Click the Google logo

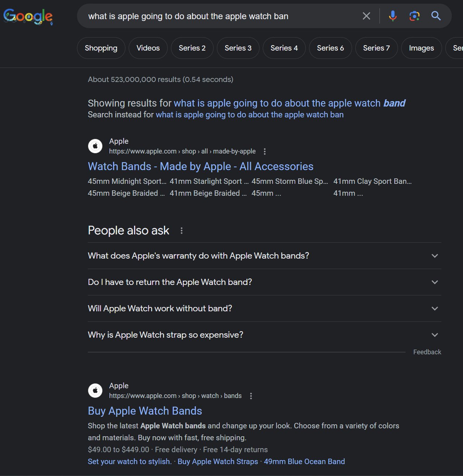click(28, 17)
